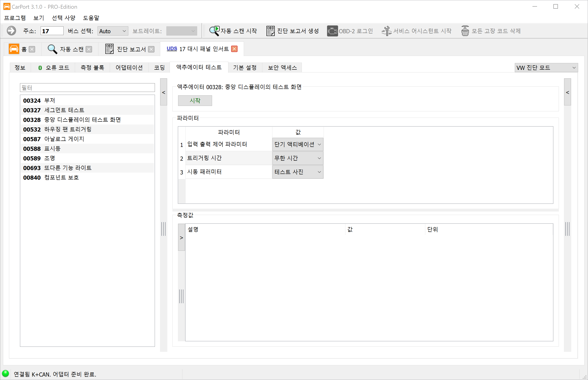
Task: Open the 도움말 menu
Action: click(91, 17)
